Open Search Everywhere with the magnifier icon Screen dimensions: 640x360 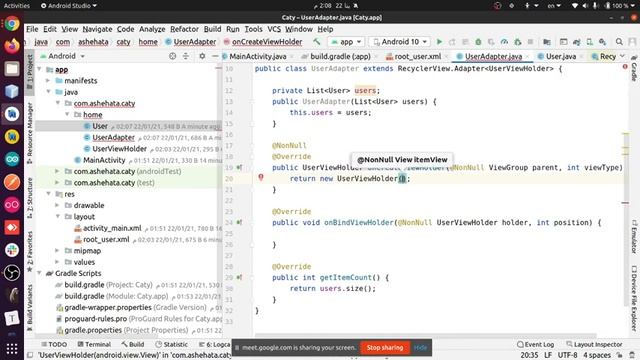tap(619, 42)
